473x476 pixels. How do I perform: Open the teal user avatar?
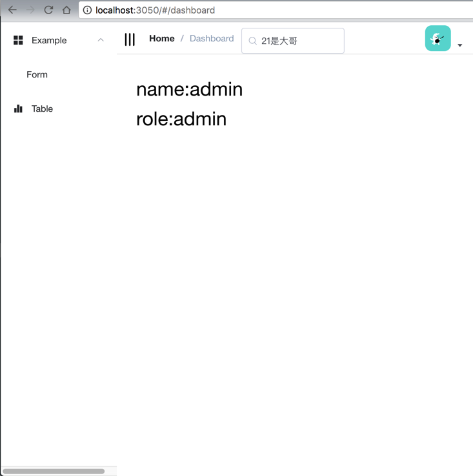click(438, 38)
